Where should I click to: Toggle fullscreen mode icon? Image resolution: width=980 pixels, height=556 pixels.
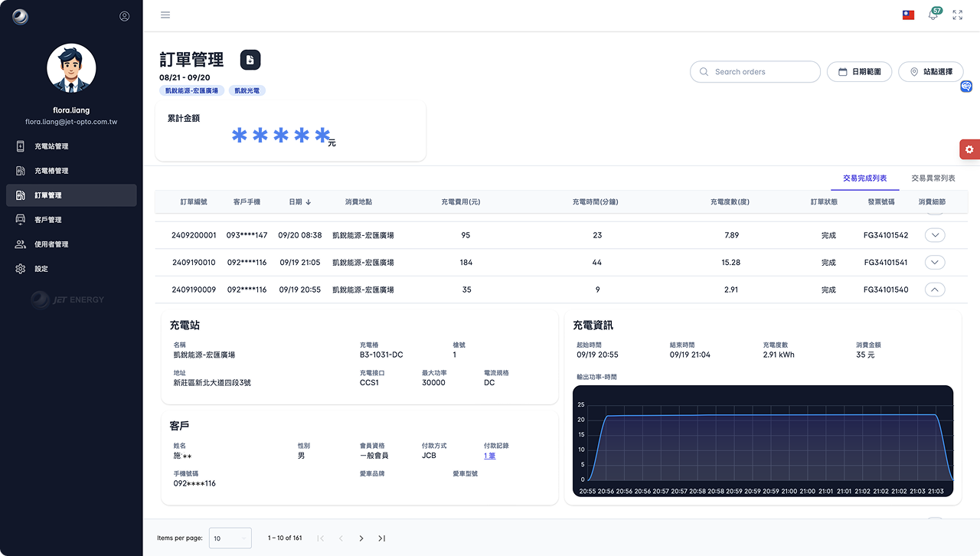point(957,15)
